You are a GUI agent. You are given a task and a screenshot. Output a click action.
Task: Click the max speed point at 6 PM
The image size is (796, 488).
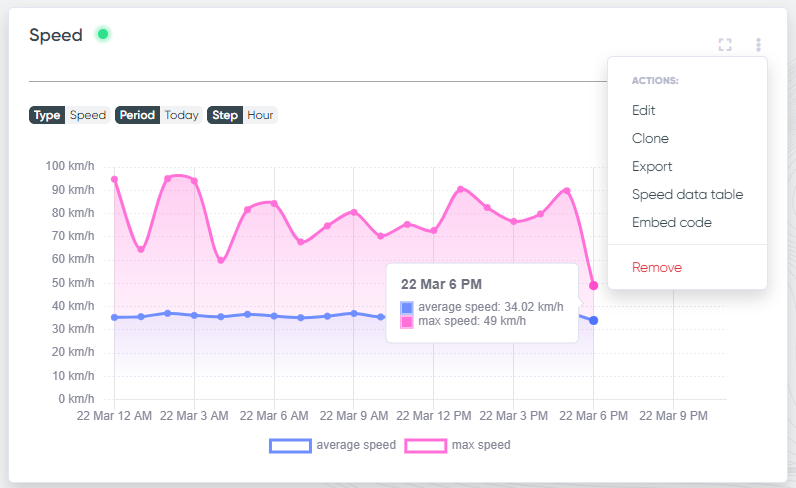593,286
